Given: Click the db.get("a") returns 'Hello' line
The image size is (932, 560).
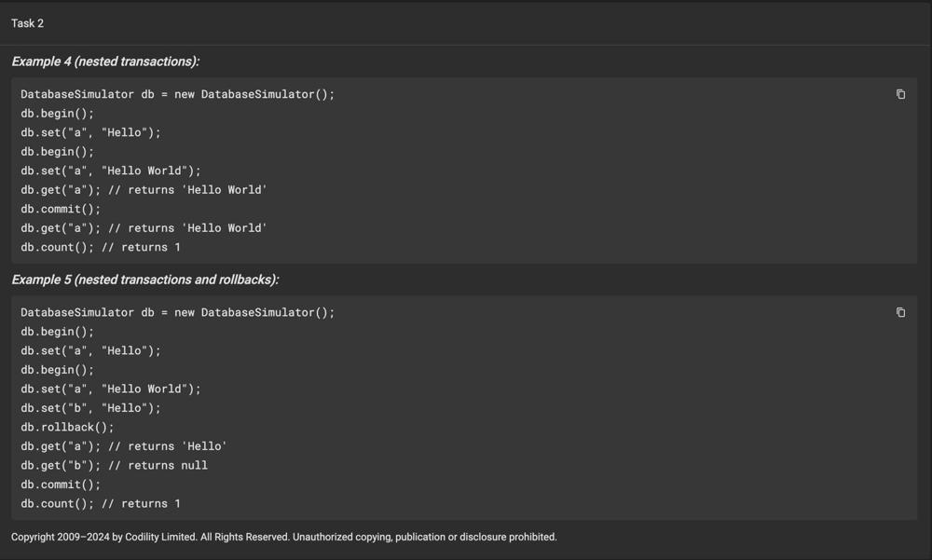Looking at the screenshot, I should [124, 446].
